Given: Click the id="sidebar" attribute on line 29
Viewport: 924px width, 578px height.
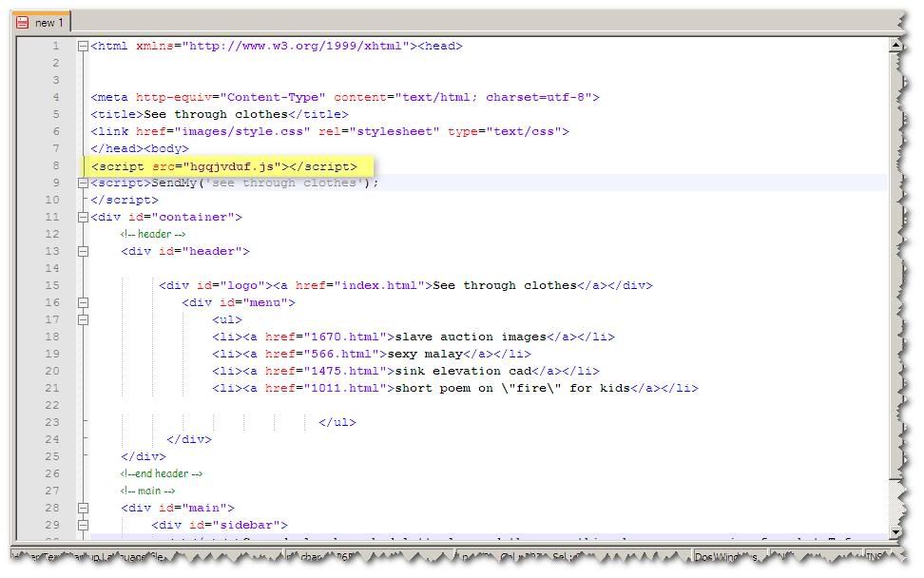Looking at the screenshot, I should click(235, 525).
